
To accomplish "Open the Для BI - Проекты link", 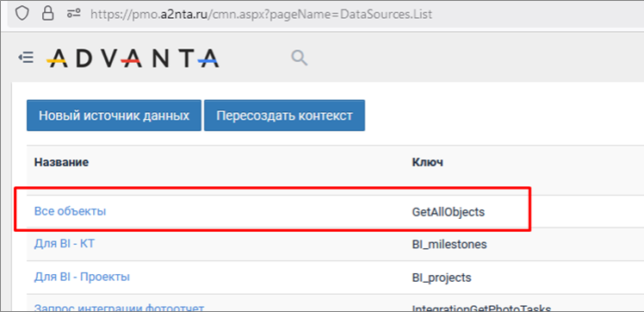I will (x=82, y=277).
